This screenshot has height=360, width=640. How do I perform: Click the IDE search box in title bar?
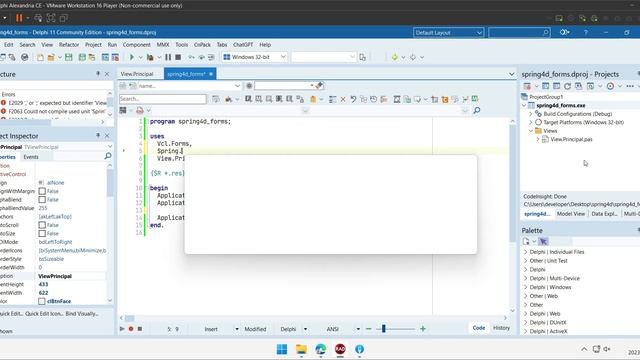pyautogui.click(x=519, y=32)
